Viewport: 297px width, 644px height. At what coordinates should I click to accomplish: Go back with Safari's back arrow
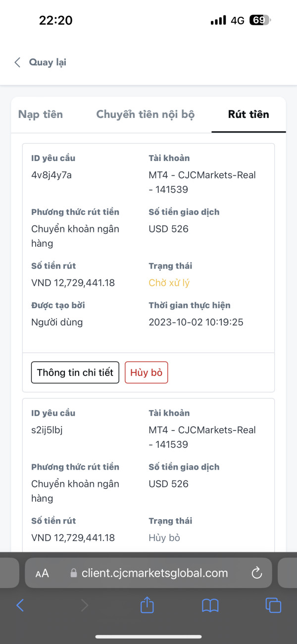tap(20, 605)
